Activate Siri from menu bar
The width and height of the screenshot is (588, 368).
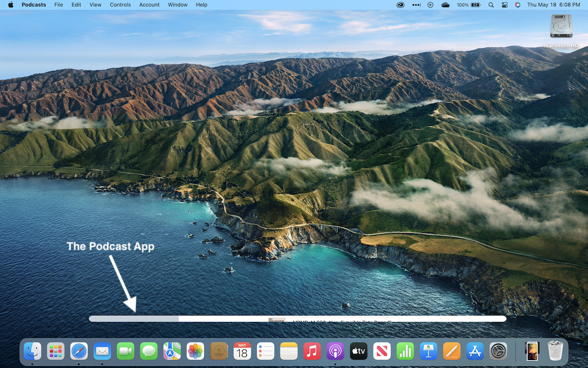(517, 4)
